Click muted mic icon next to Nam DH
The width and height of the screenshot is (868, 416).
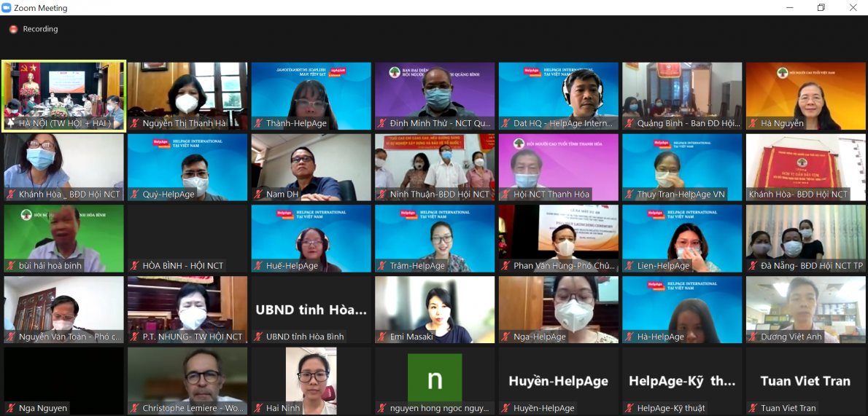tap(259, 195)
